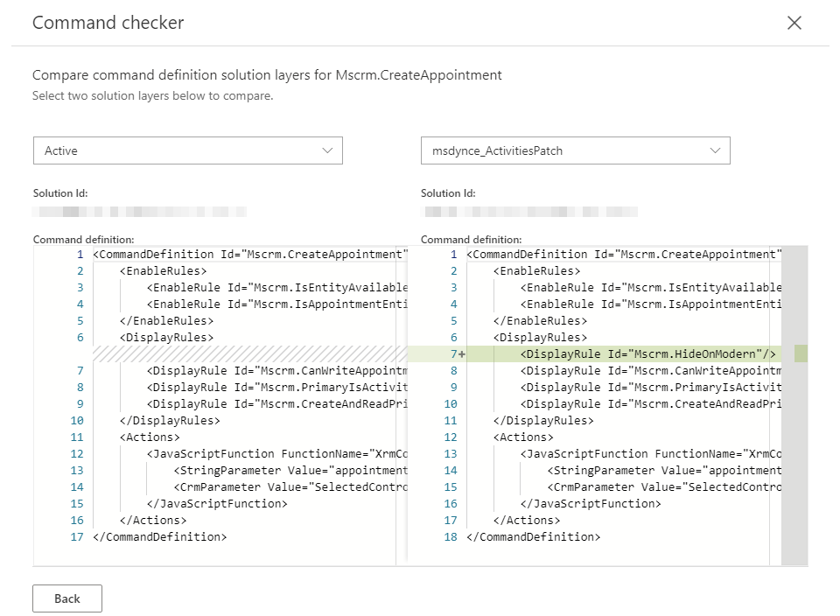Click left pane CommandDefinition Id first line
Image resolution: width=840 pixels, height=616 pixels.
click(250, 255)
